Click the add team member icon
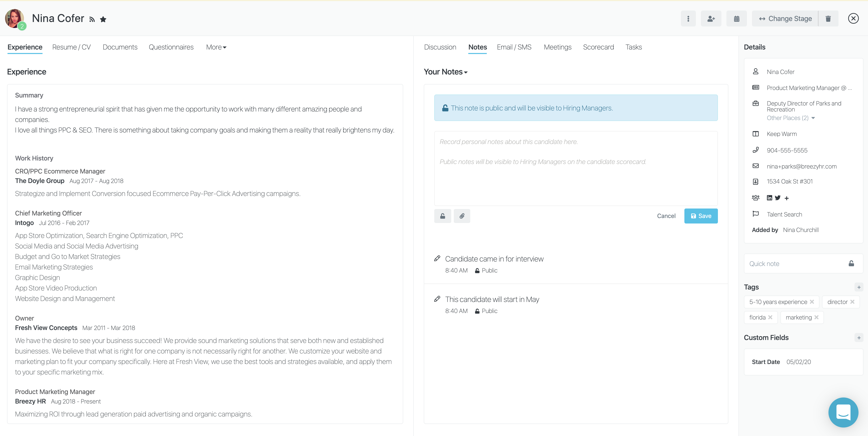The height and width of the screenshot is (436, 868). (x=711, y=19)
